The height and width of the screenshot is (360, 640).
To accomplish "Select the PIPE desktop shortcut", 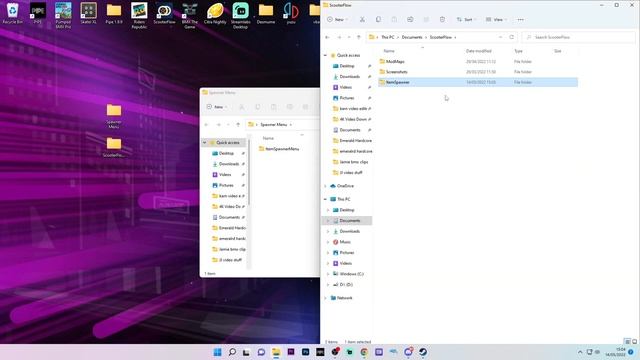I will point(38,13).
